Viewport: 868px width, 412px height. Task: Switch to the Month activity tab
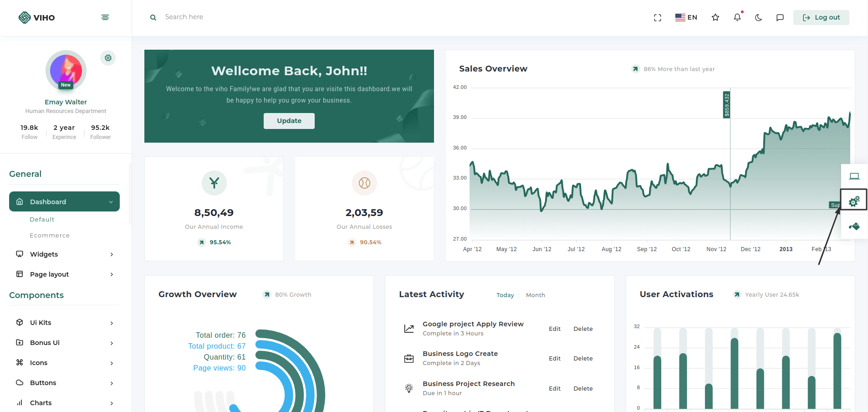point(535,295)
